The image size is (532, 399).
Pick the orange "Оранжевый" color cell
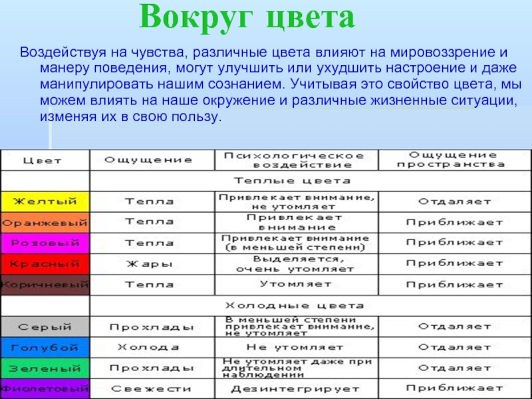[x=45, y=223]
